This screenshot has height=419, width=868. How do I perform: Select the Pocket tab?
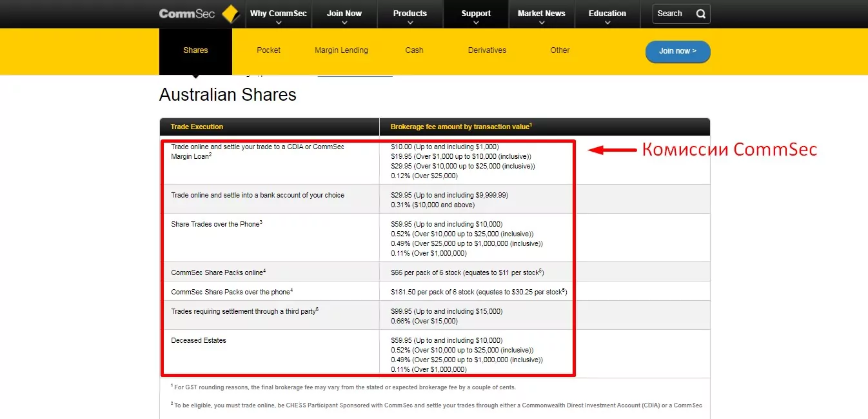click(268, 50)
